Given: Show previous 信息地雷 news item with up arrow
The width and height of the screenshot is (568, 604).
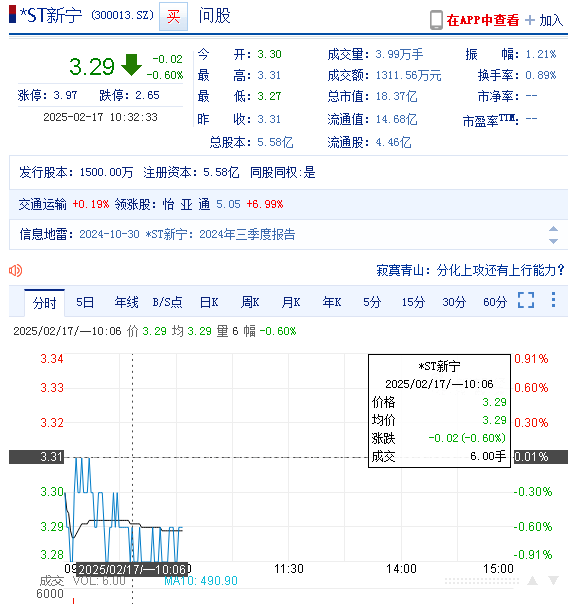Looking at the screenshot, I should 553,229.
